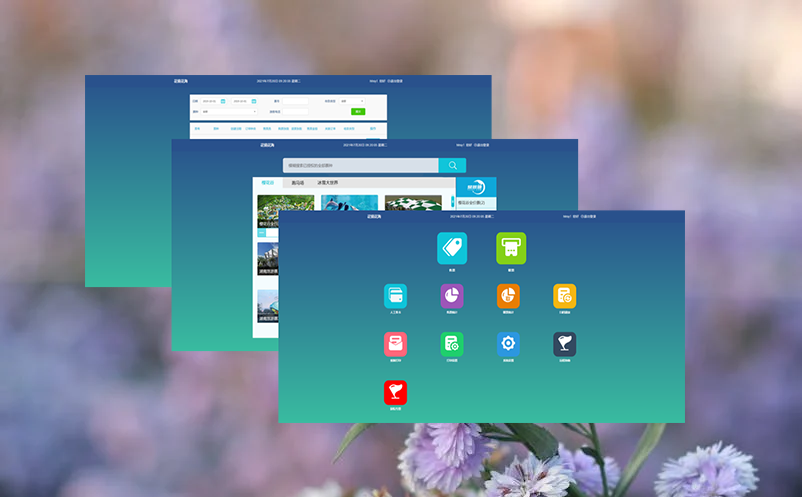
Task: Open the cyan price tag icon in front window
Action: point(452,248)
